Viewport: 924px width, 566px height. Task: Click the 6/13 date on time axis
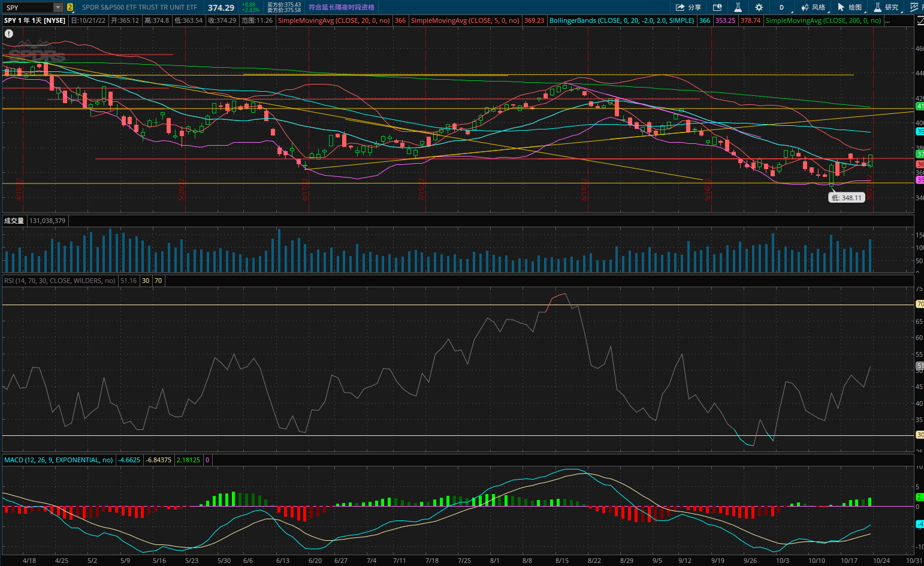(x=283, y=561)
